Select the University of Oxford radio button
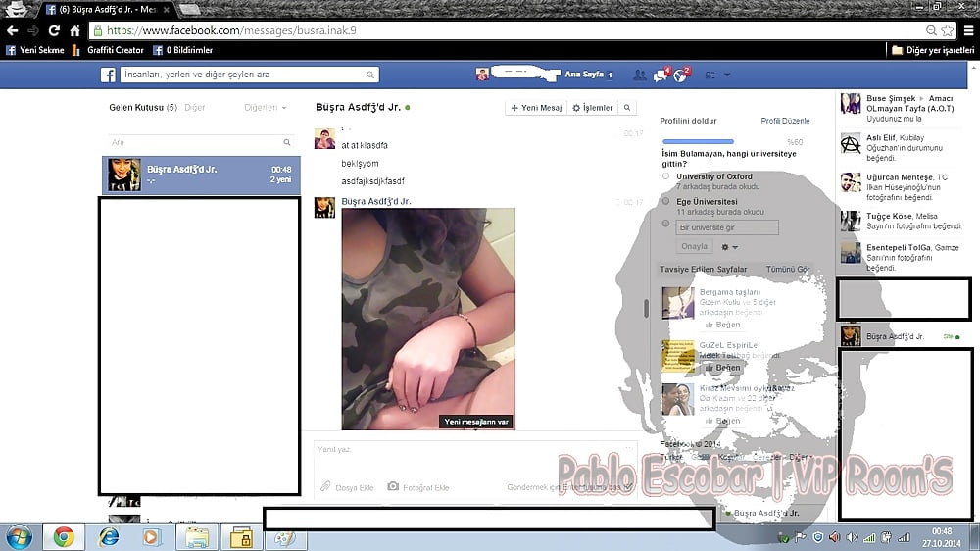Screen dimensions: 980x551 click(x=666, y=176)
